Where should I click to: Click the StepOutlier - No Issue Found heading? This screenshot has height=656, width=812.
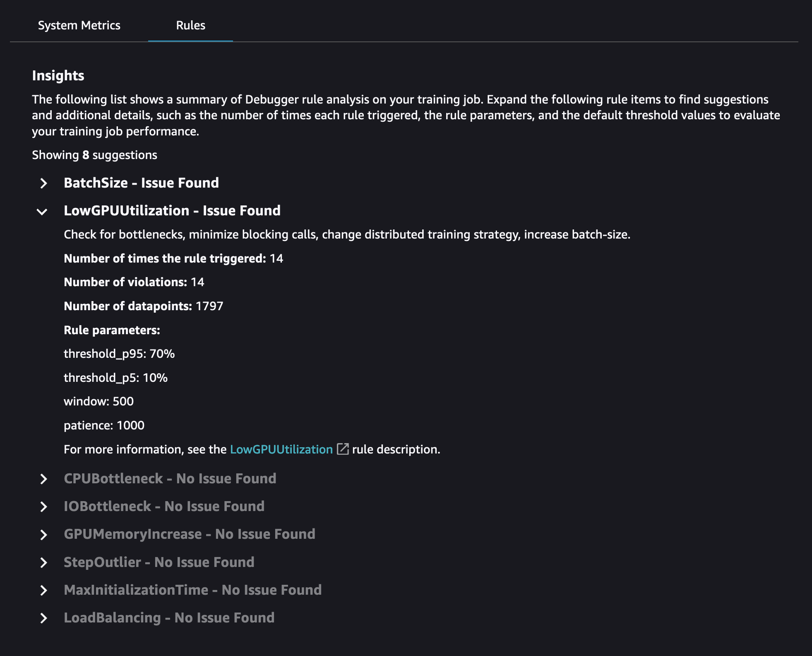(159, 562)
